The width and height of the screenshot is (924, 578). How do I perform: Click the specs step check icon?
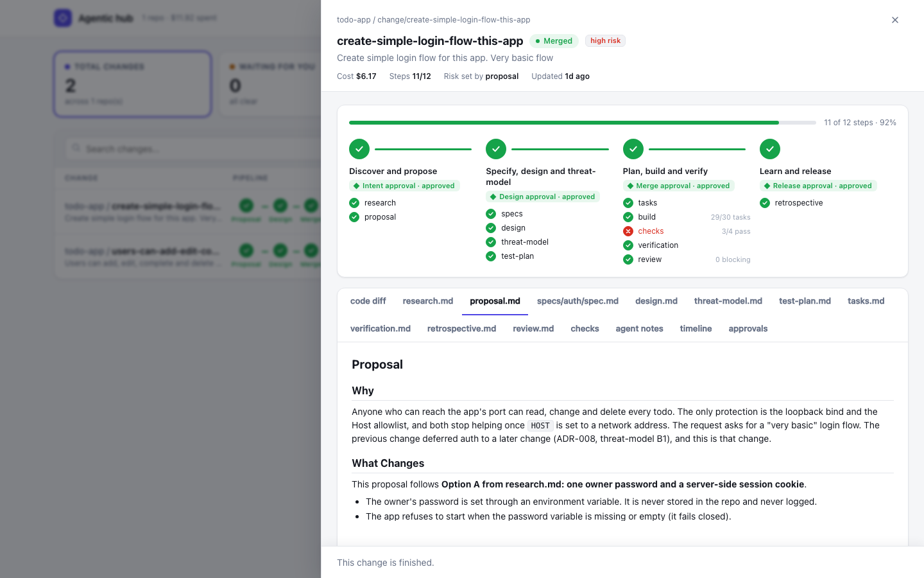tap(491, 214)
